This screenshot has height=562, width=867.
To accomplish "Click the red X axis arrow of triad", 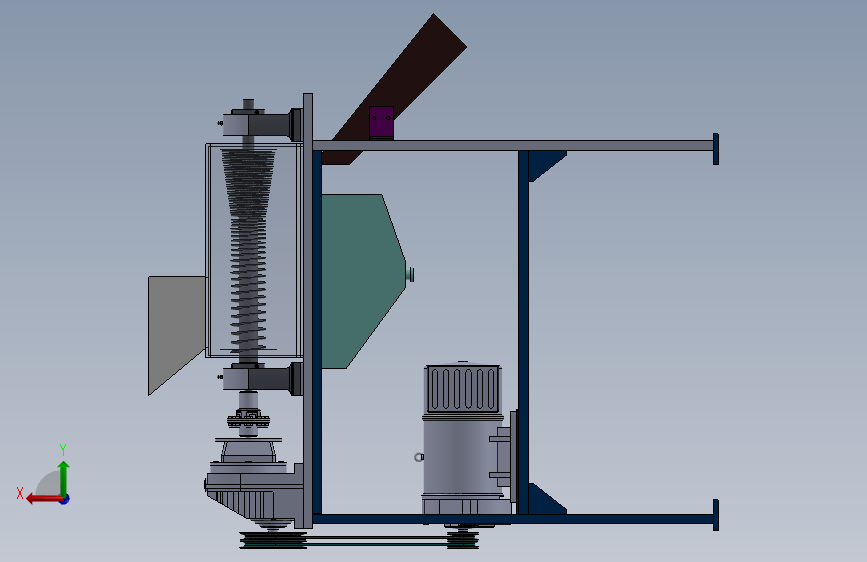I will pos(43,499).
